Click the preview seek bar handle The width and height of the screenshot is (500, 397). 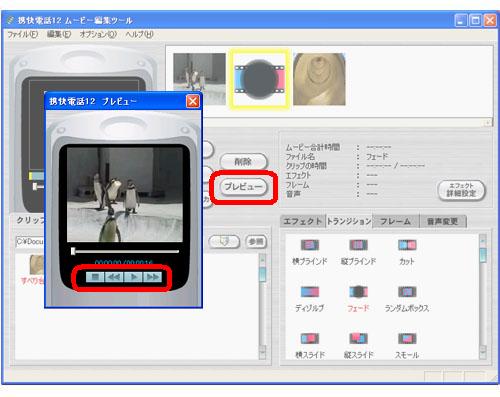click(x=73, y=251)
